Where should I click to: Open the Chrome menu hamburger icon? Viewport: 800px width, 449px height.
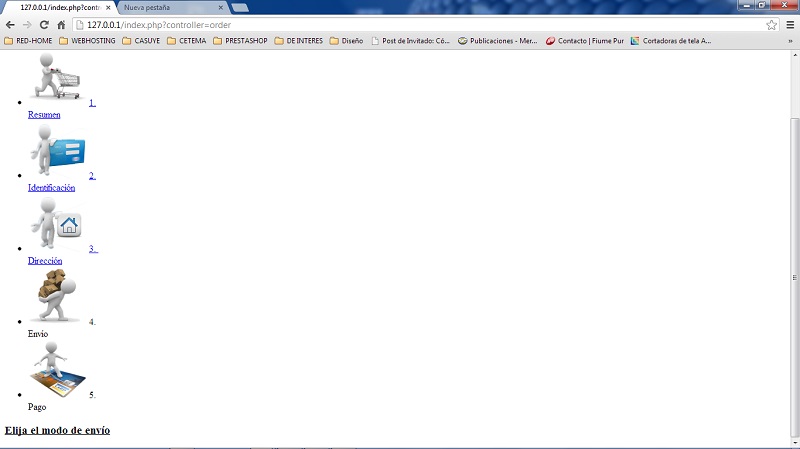790,25
